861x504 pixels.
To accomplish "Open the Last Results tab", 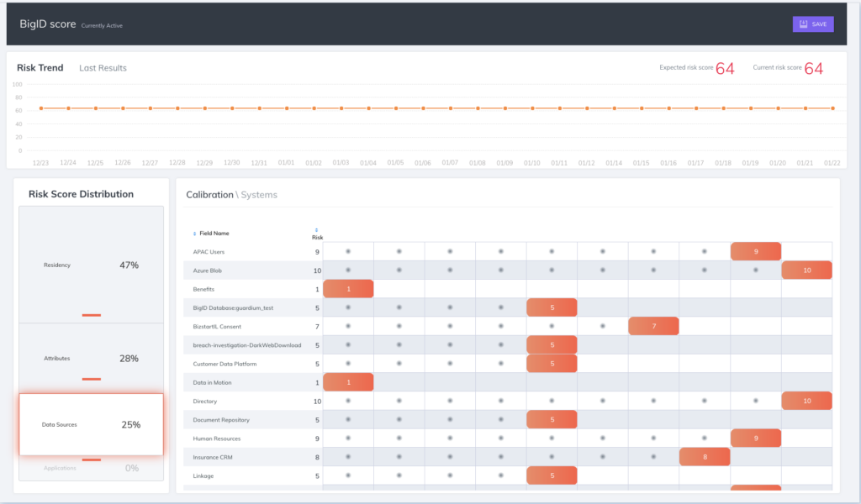I will (103, 68).
